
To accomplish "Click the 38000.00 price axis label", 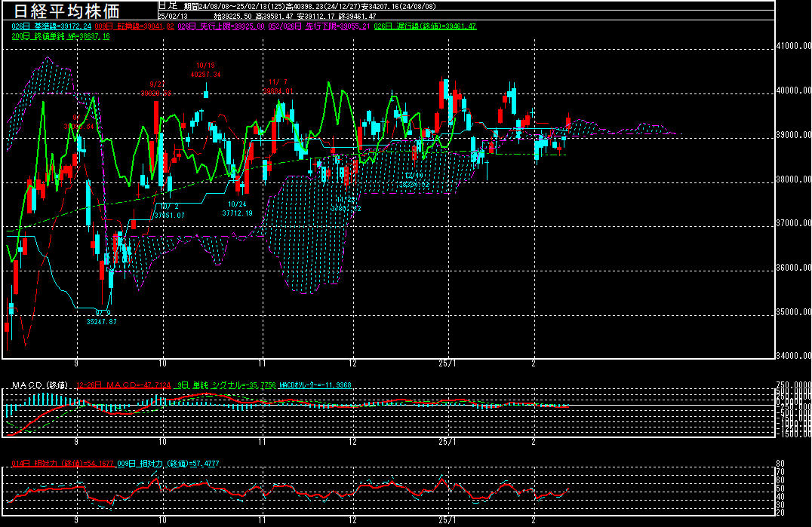I will point(794,179).
